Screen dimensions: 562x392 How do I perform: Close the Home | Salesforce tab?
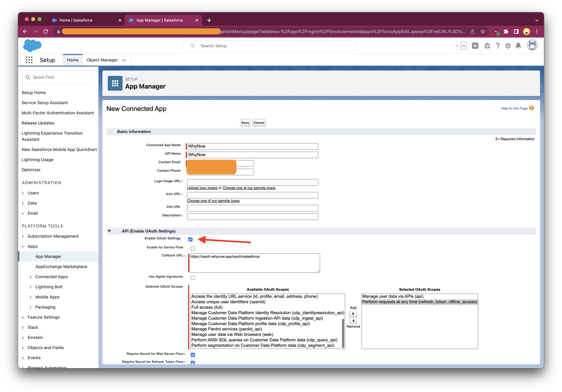click(120, 20)
